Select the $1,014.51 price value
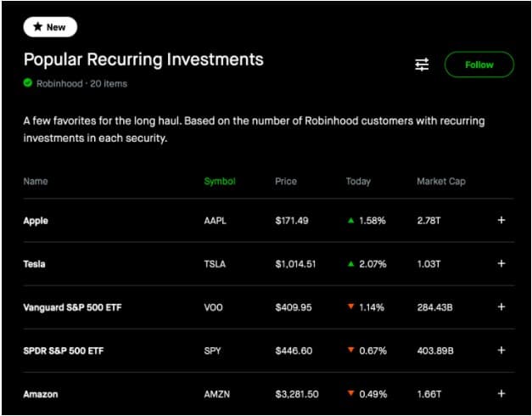The image size is (532, 416). [x=295, y=264]
